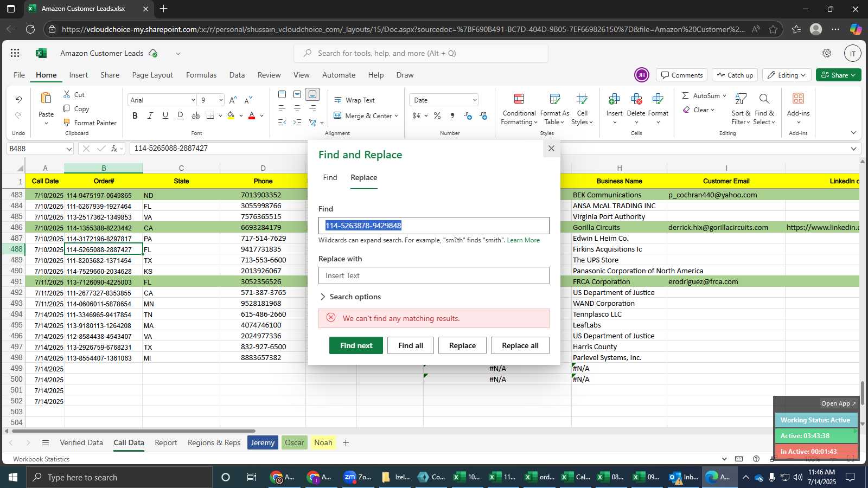Top-align cell contents
The width and height of the screenshot is (868, 488).
point(282,94)
